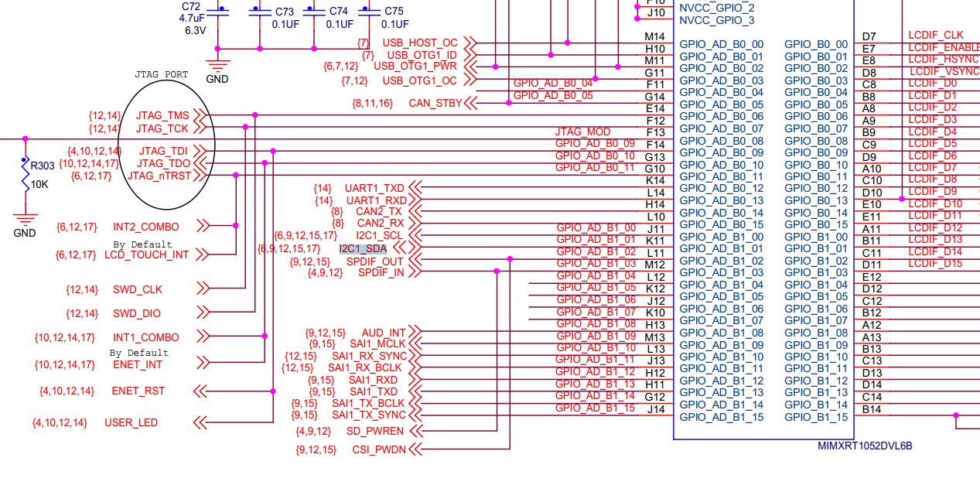This screenshot has width=980, height=485.
Task: Select the JTAG_MOD net name
Action: [582, 132]
